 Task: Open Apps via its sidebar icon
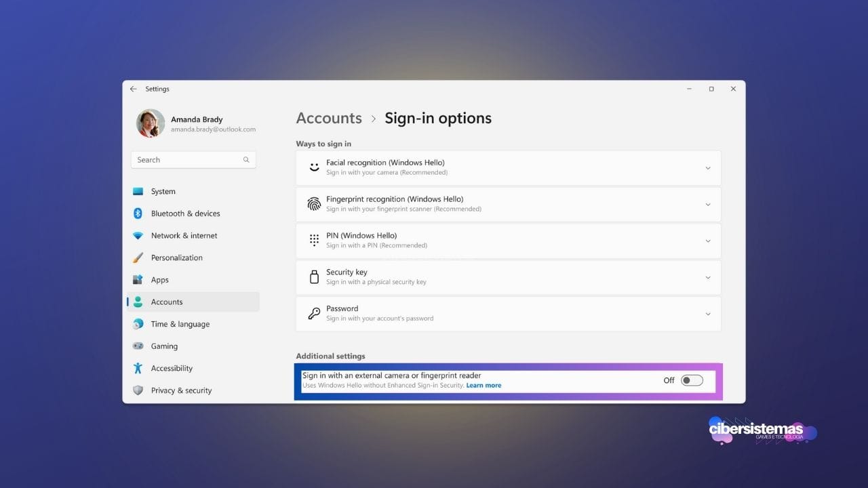[138, 280]
